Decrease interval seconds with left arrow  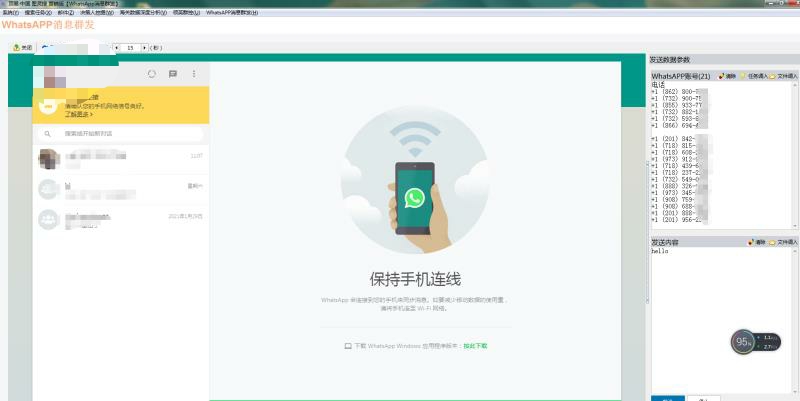click(x=116, y=47)
